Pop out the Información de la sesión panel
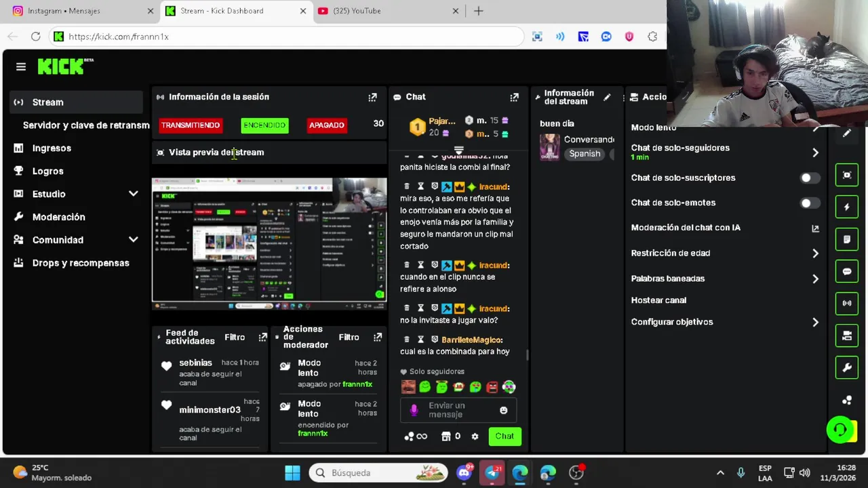868x488 pixels. pos(372,97)
